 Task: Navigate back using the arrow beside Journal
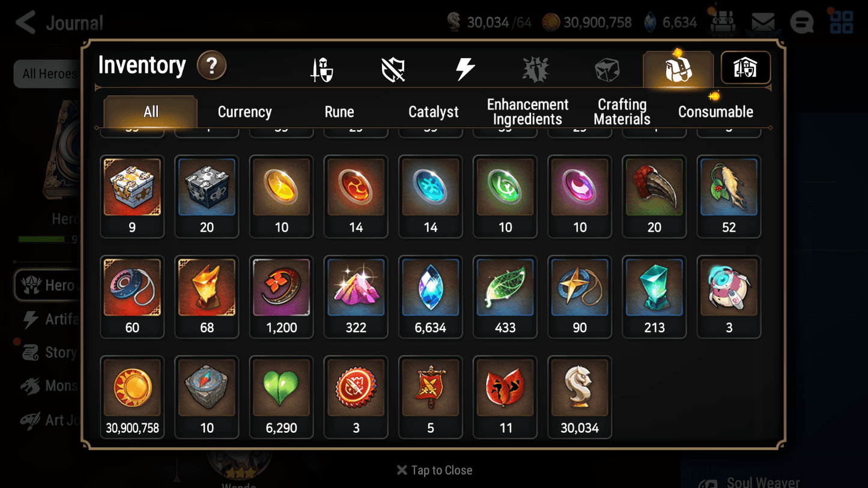[25, 22]
